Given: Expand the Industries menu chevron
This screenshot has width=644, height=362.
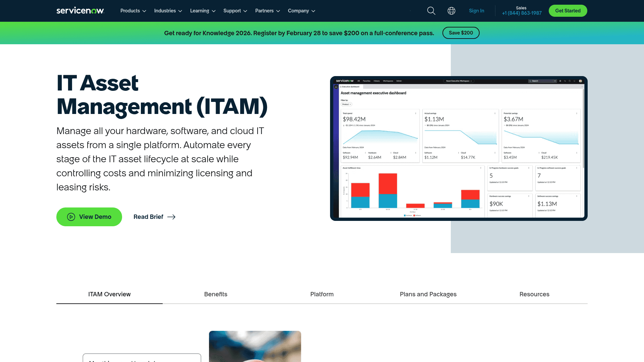Looking at the screenshot, I should click(x=180, y=11).
